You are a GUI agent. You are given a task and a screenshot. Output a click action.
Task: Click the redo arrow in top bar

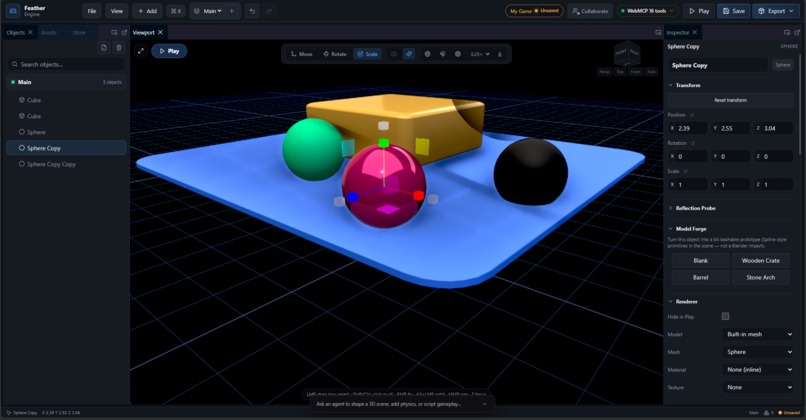pos(269,11)
